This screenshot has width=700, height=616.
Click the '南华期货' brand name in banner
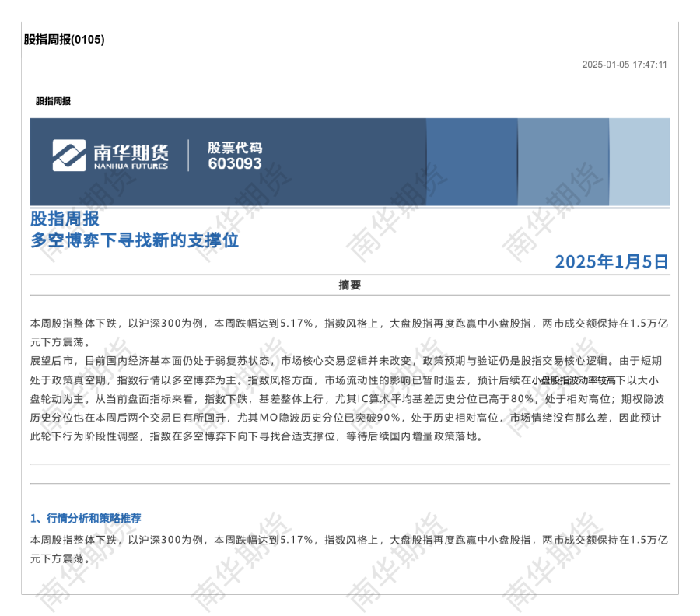click(131, 152)
